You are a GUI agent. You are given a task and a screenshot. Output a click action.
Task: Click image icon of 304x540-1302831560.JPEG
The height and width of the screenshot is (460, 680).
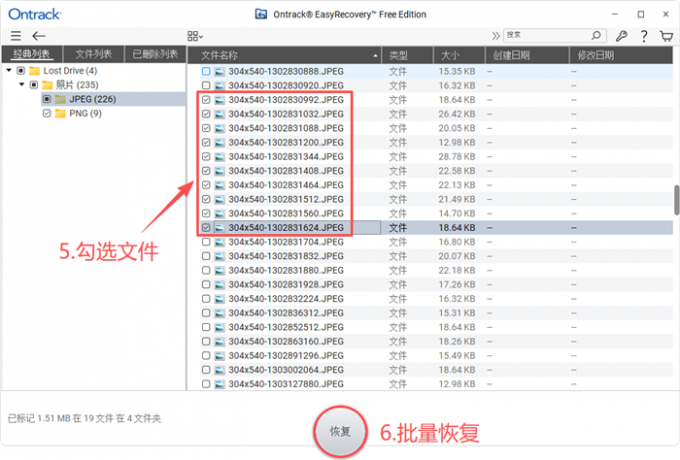(220, 213)
